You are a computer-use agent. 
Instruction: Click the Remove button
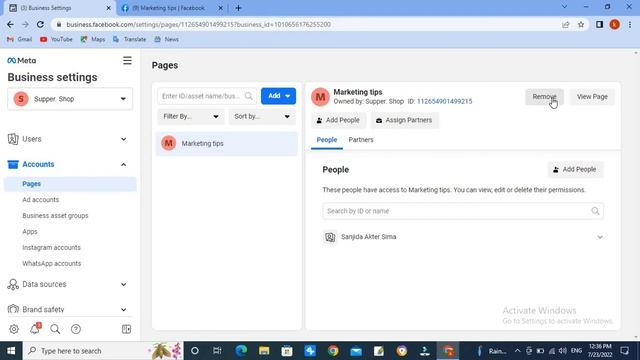point(544,97)
